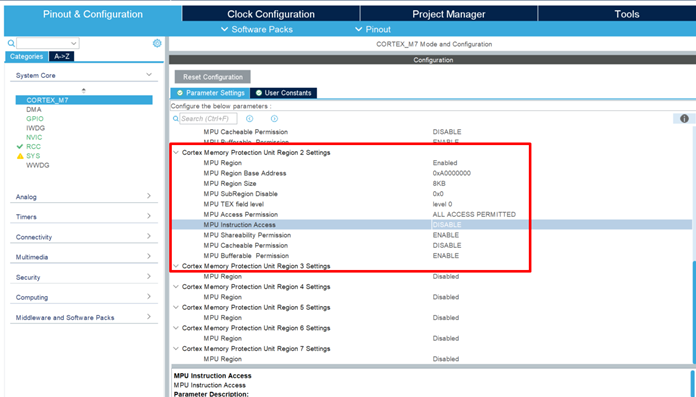Expand the Connectivity category
The width and height of the screenshot is (696, 397).
pyautogui.click(x=149, y=236)
